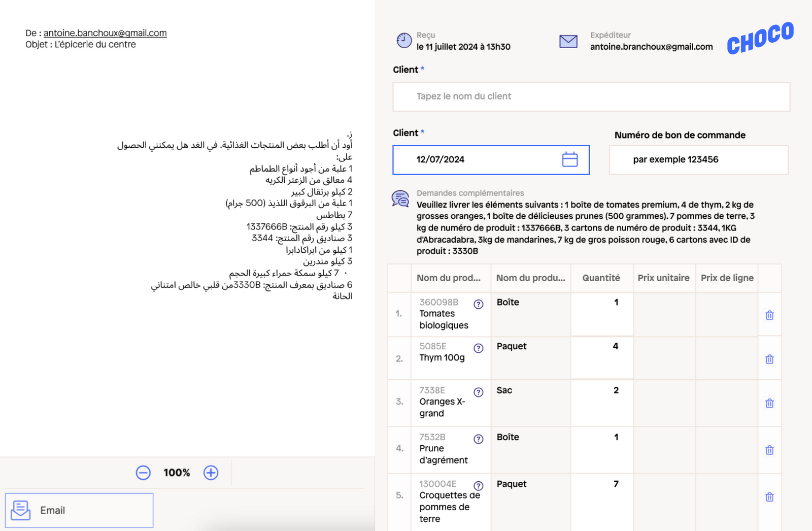Show help for Prune d'agrément product
The image size is (812, 531).
(x=478, y=439)
